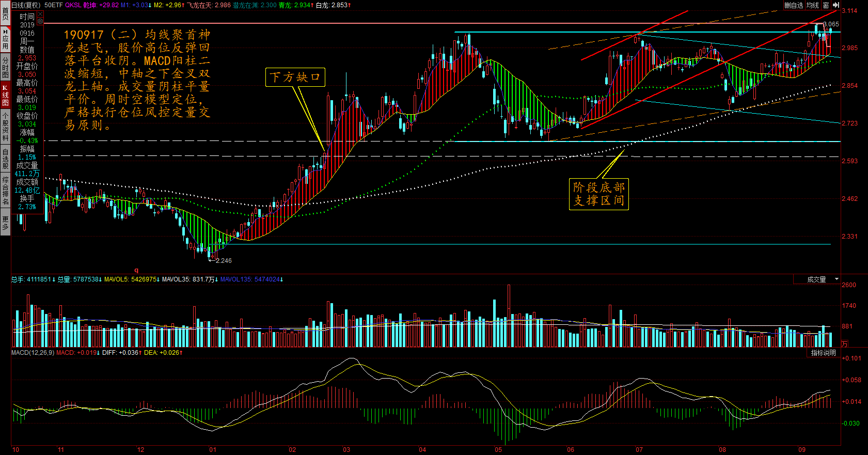Click the 总手 value in volume header

click(33, 279)
